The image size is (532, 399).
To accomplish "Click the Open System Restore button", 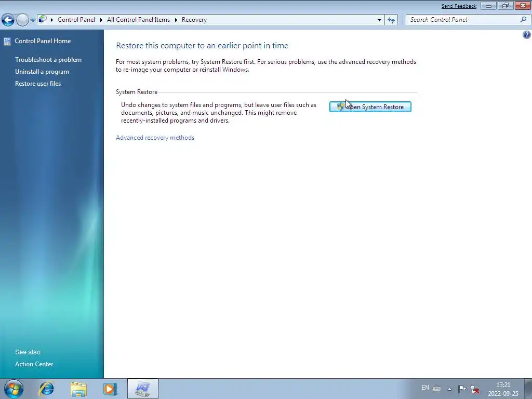I will 370,107.
